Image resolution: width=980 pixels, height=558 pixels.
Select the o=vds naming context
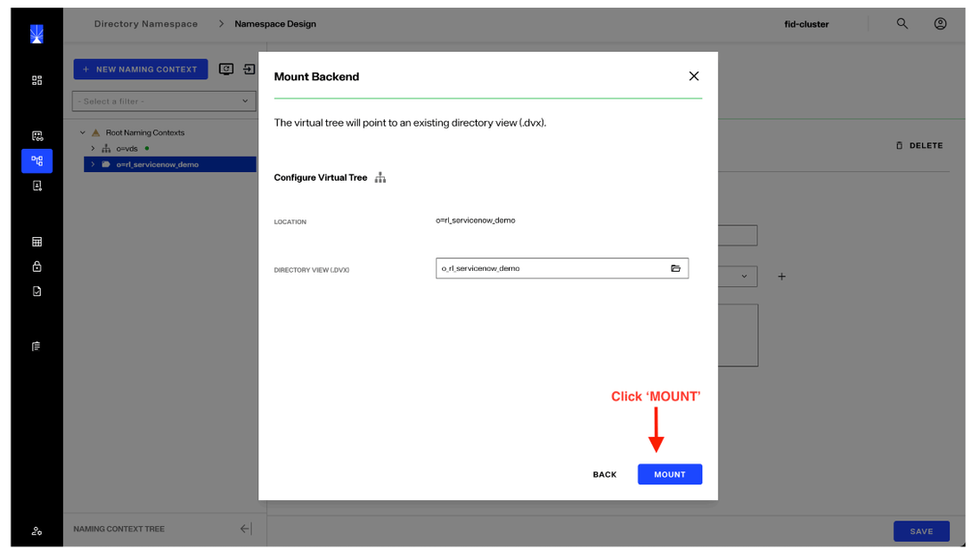pos(127,148)
